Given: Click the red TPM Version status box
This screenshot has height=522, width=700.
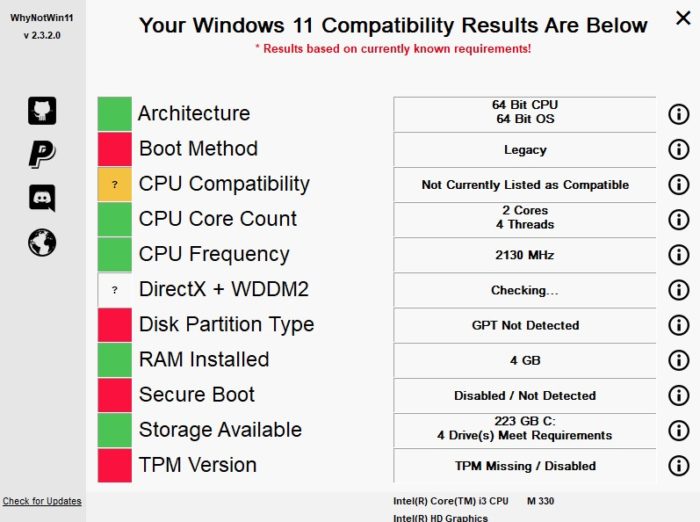Looking at the screenshot, I should [x=115, y=465].
